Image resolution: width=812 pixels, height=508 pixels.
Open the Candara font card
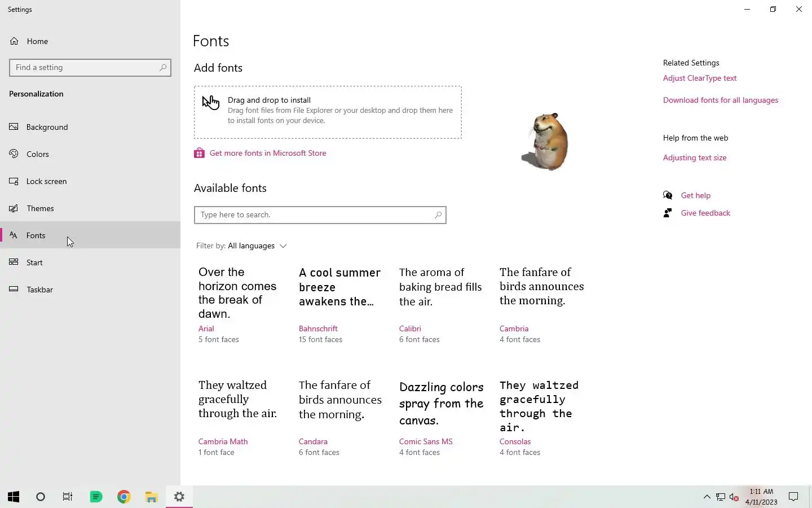[x=340, y=418]
